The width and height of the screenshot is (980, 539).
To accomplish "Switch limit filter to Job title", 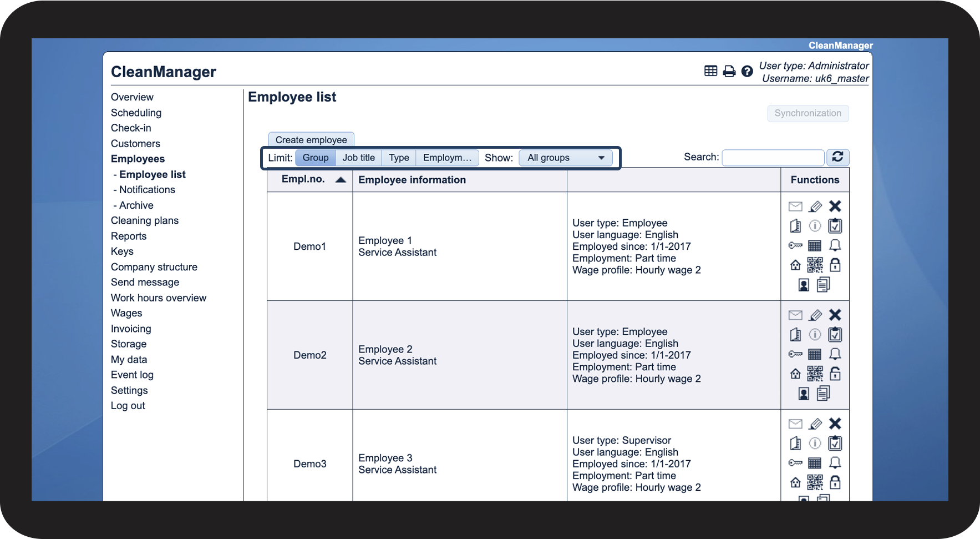I will click(x=358, y=158).
